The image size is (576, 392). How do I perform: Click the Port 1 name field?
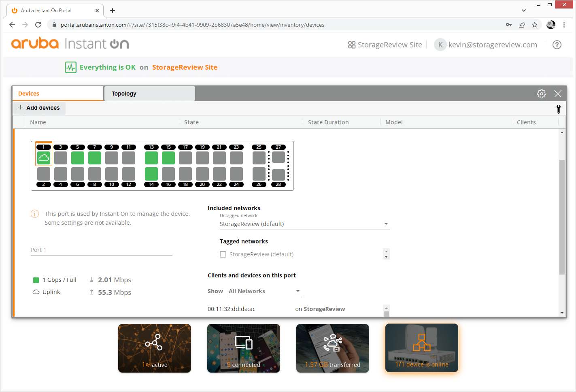102,250
